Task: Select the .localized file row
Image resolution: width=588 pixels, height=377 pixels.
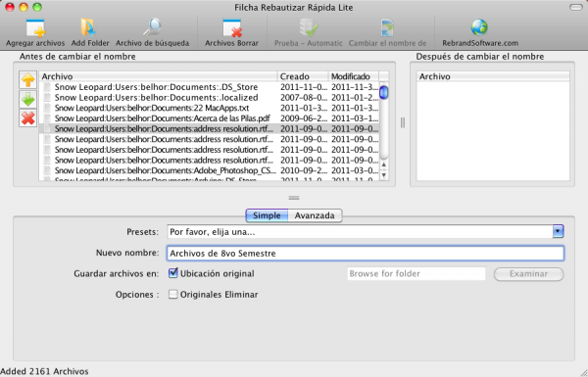Action: tap(209, 98)
